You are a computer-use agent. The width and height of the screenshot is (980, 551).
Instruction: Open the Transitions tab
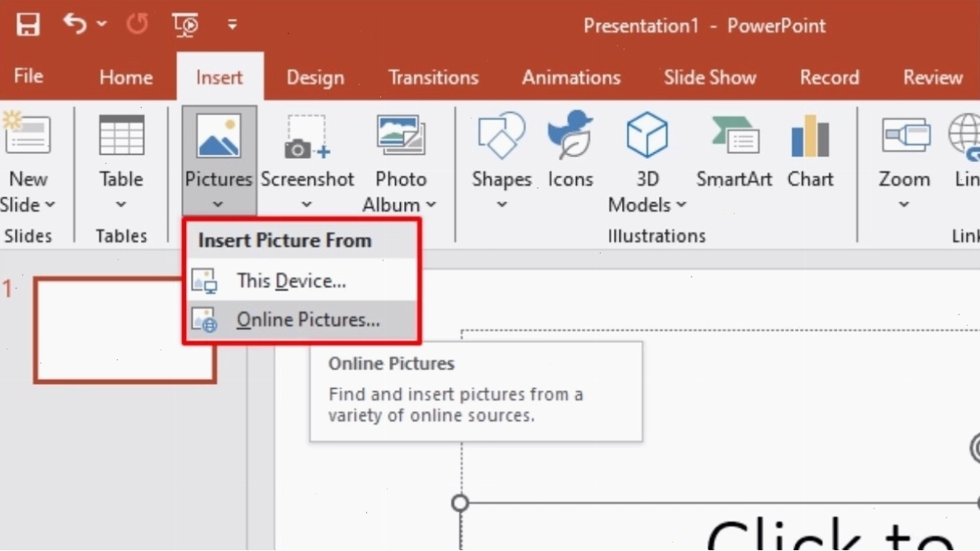click(433, 78)
